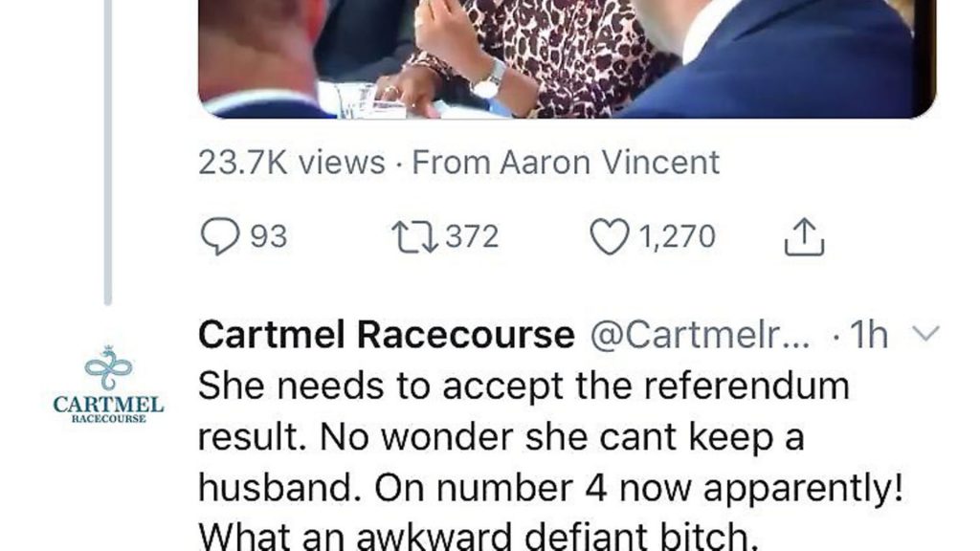Screen dimensions: 980x551
Task: Click the CARTMEL wordmark in the avatar
Action: 108,405
